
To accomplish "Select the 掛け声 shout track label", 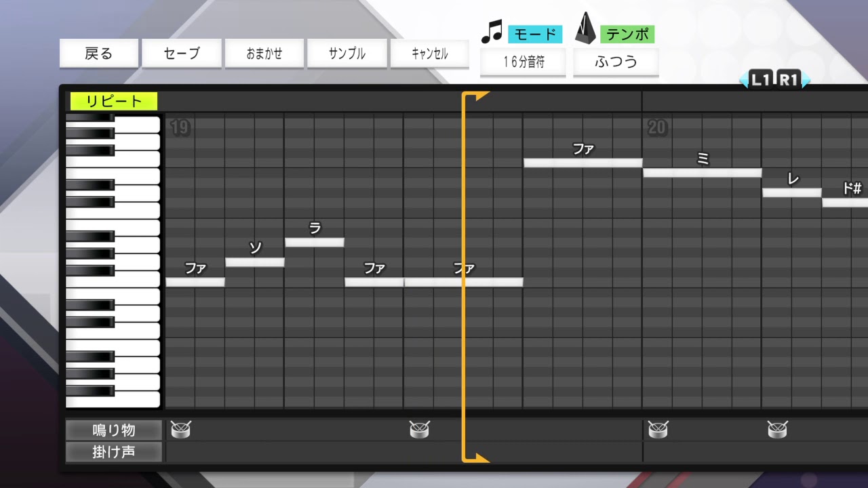I will point(114,451).
